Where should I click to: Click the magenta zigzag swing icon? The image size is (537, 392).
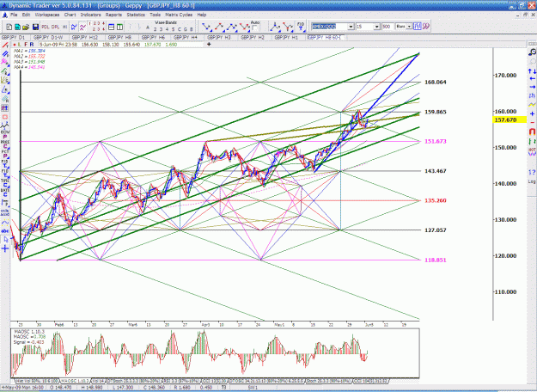(x=82, y=27)
